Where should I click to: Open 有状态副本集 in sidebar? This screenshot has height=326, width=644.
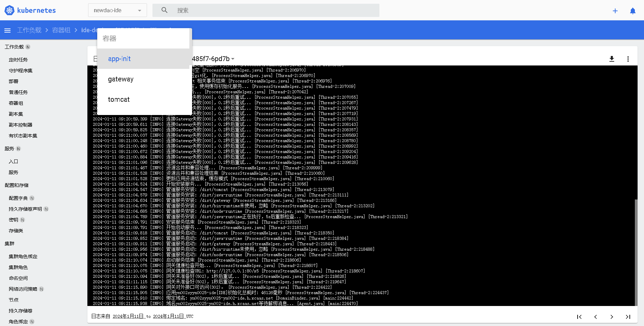23,136
